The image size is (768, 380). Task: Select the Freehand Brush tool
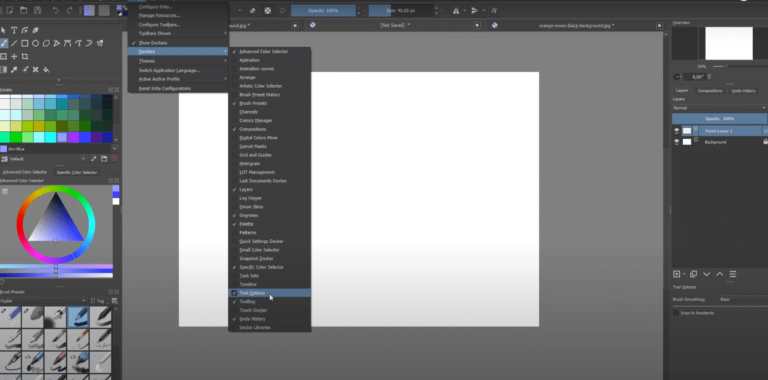3,43
